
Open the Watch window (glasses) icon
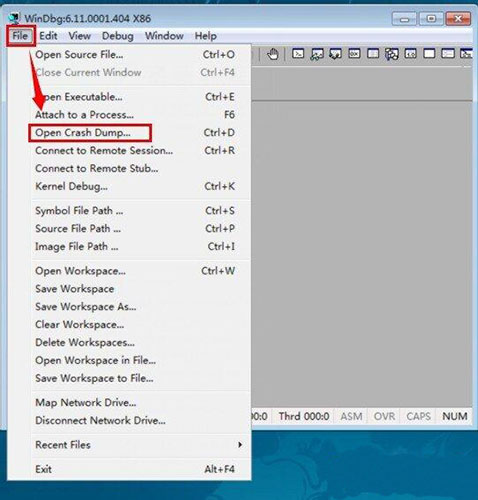click(x=317, y=54)
